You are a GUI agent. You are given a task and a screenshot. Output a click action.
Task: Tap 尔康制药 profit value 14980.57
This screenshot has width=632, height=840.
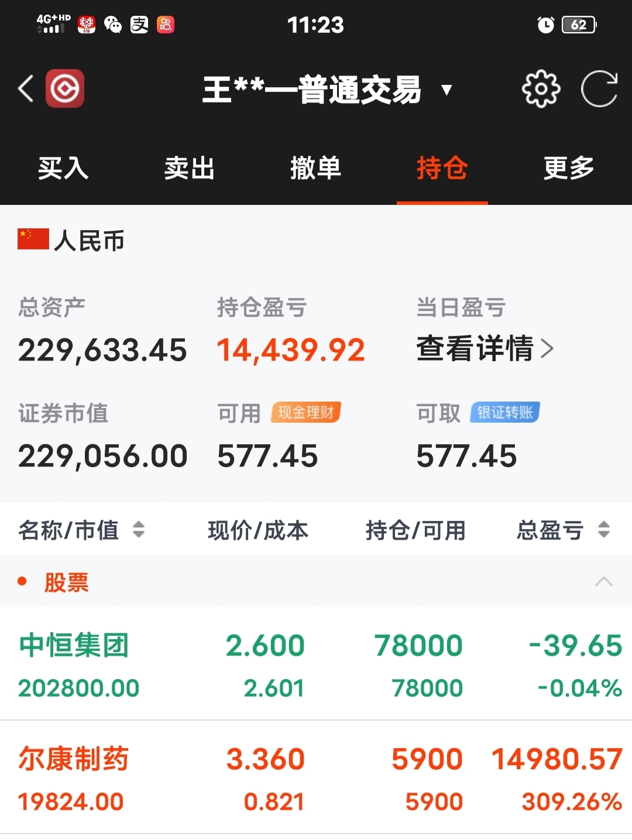pyautogui.click(x=557, y=759)
